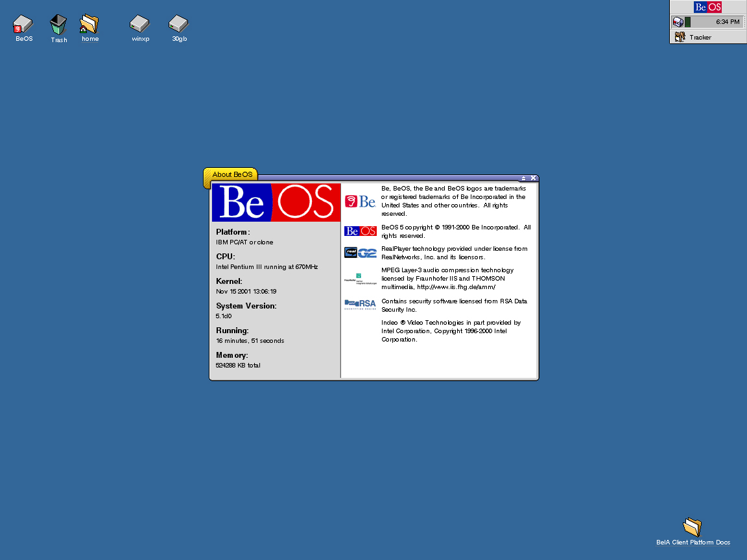The height and width of the screenshot is (560, 747).
Task: Click the MPEG Layer-3 audio compression text
Action: coord(447,279)
